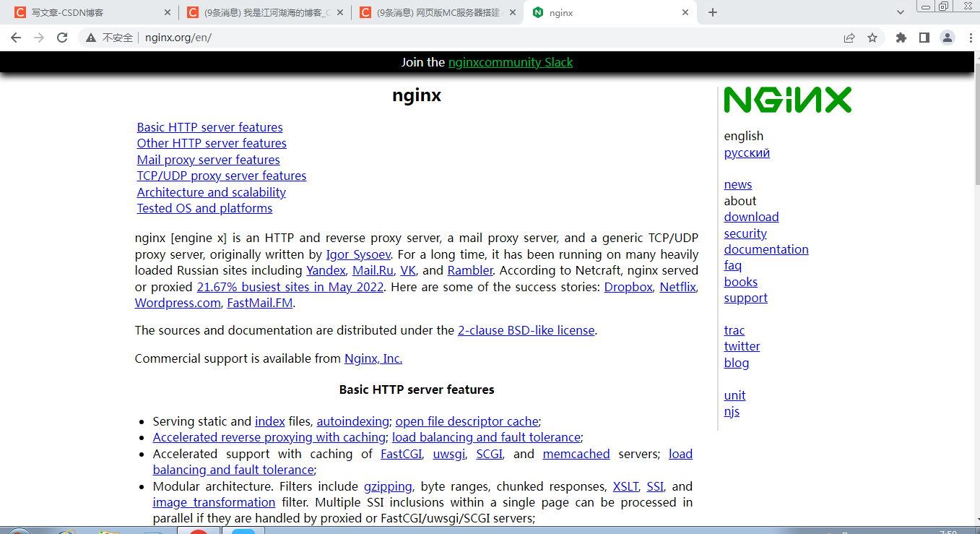Open the twitter sidebar link

[742, 346]
